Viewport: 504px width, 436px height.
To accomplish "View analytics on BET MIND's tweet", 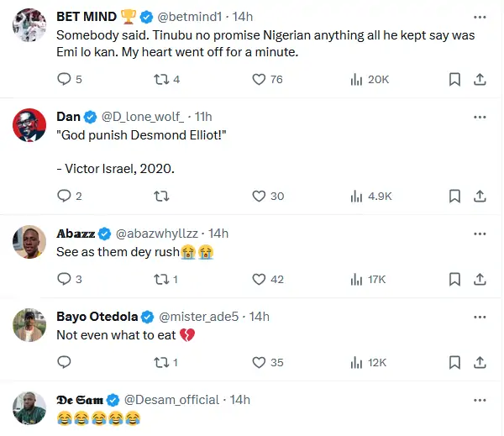I will click(x=355, y=79).
